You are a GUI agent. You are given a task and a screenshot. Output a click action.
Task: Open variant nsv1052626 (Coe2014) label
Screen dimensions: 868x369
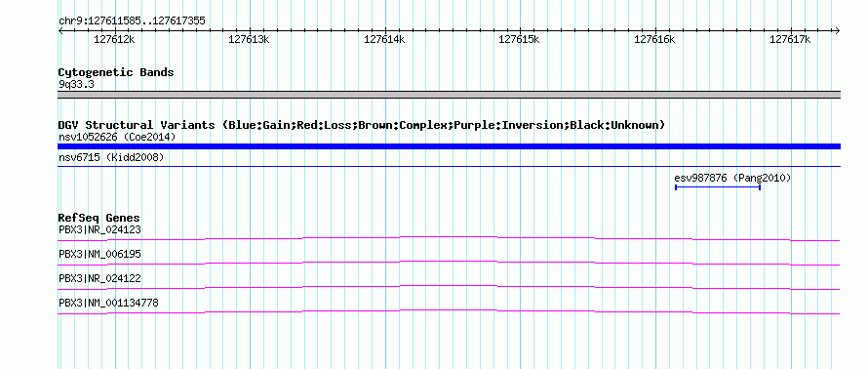tap(117, 137)
